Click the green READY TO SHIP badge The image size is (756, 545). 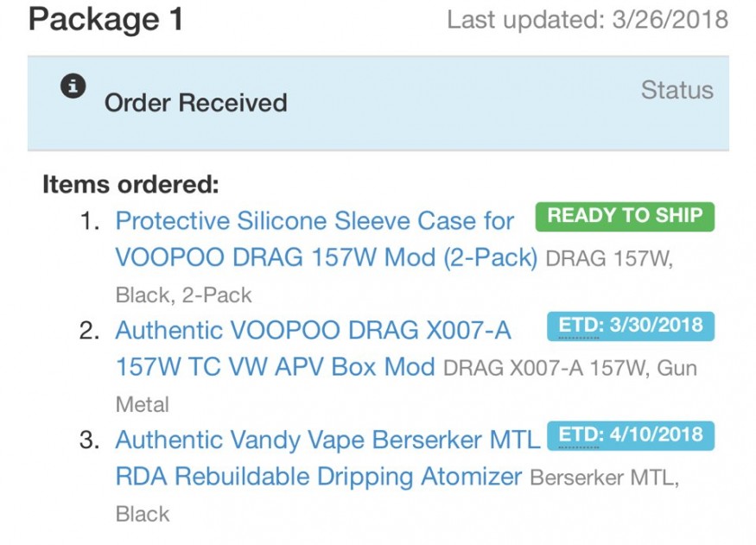point(625,216)
